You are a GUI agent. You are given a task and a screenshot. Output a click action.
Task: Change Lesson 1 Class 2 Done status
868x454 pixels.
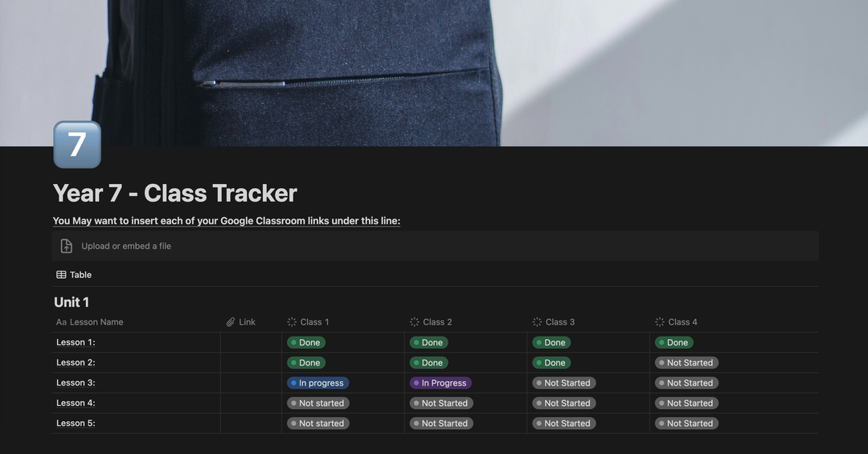pos(429,342)
